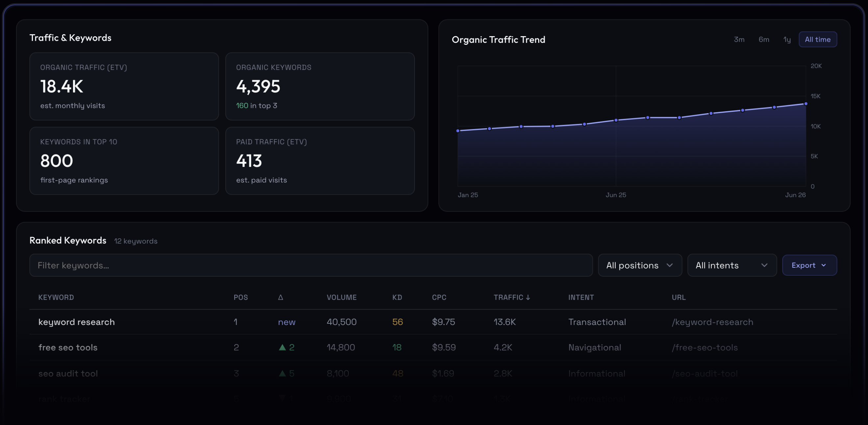Screen dimensions: 868x425
Task: Select the 3m time range
Action: [x=739, y=39]
